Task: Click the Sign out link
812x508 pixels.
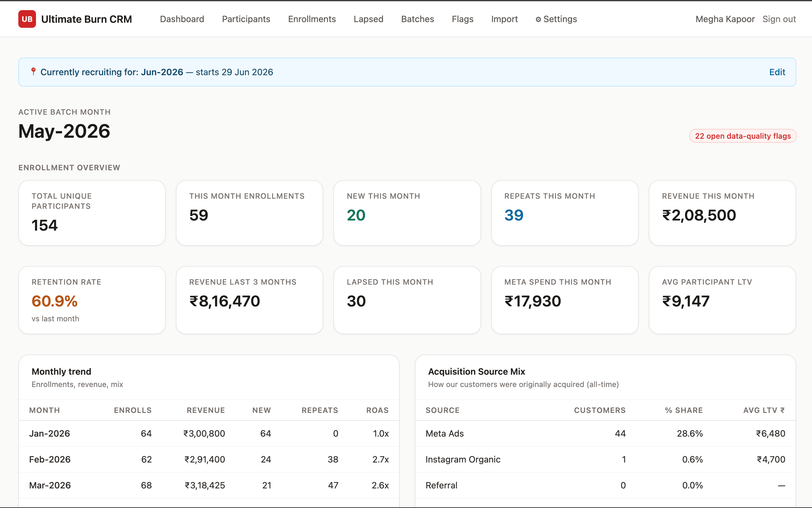Action: [779, 19]
